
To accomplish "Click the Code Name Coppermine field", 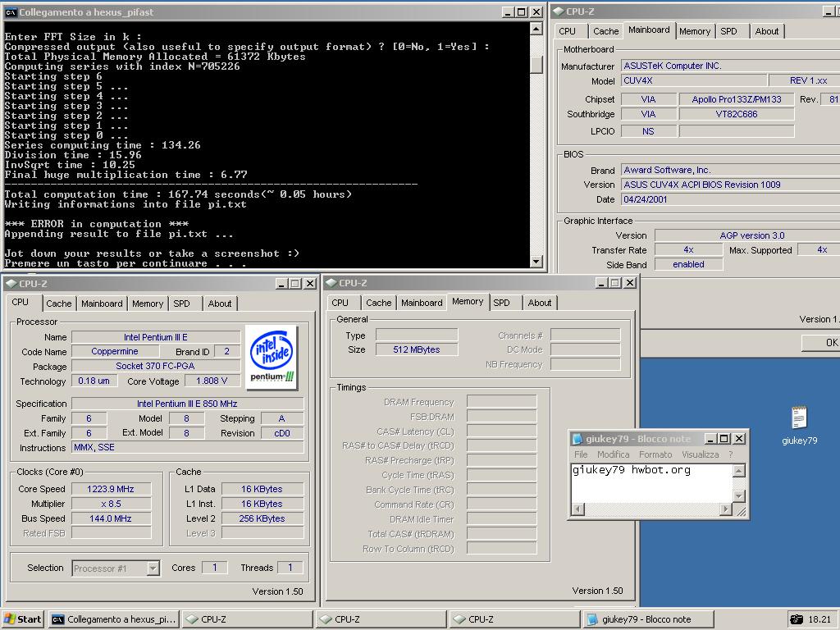I will (115, 351).
